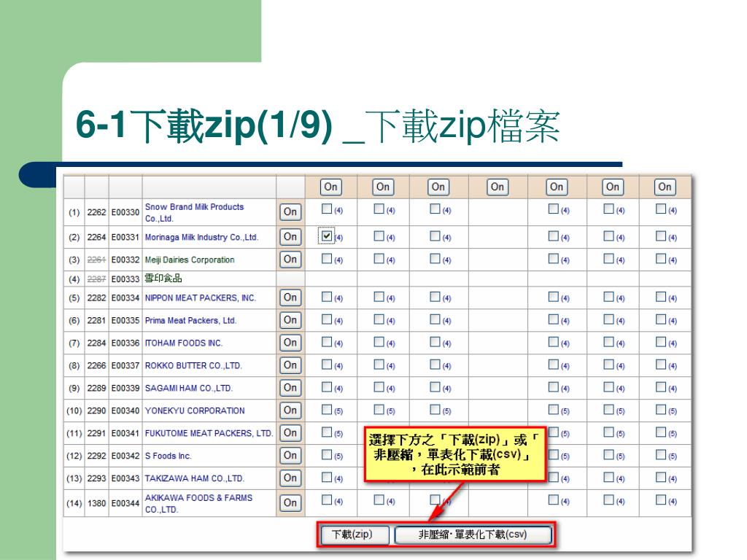Select the 雪印食品 company name
747x560 pixels.
[x=163, y=278]
